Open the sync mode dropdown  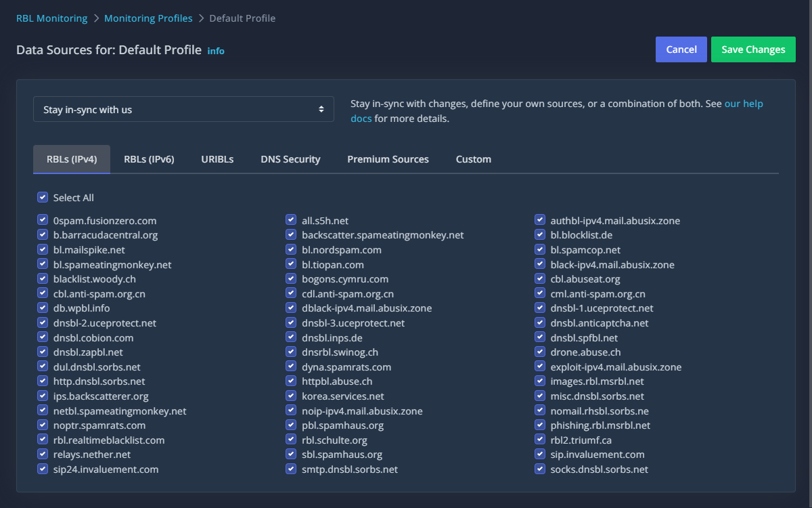(x=183, y=108)
